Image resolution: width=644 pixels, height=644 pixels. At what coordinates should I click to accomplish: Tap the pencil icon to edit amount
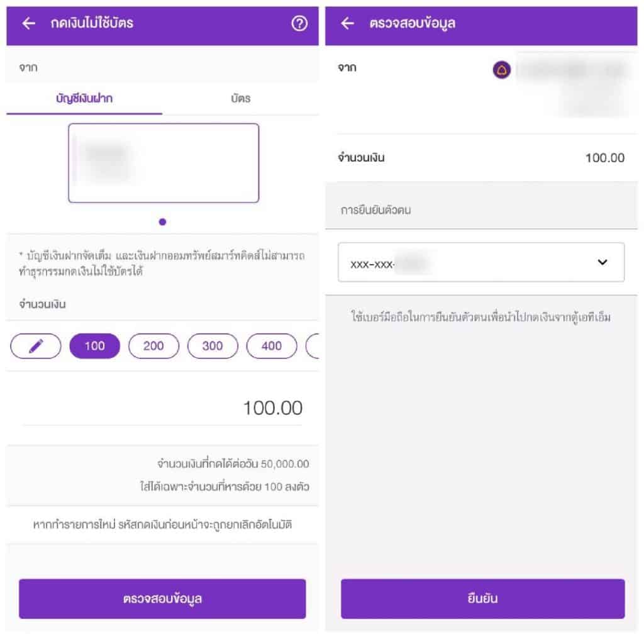(36, 346)
